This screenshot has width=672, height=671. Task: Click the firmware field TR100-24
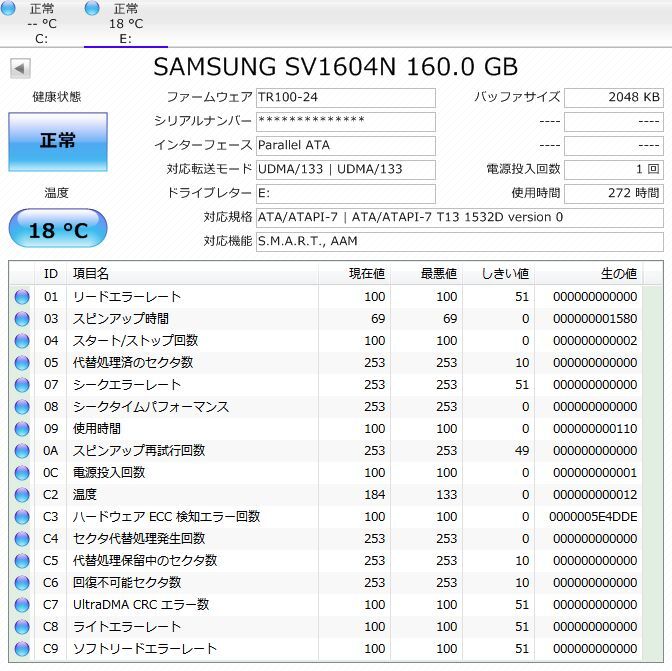pyautogui.click(x=345, y=98)
